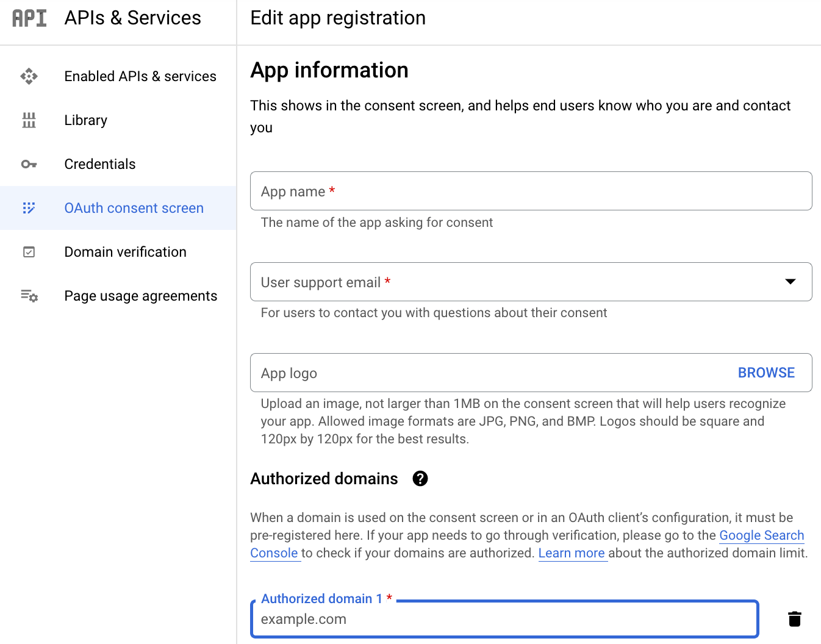Image resolution: width=821 pixels, height=644 pixels.
Task: Open the Google Search Console link
Action: [761, 535]
